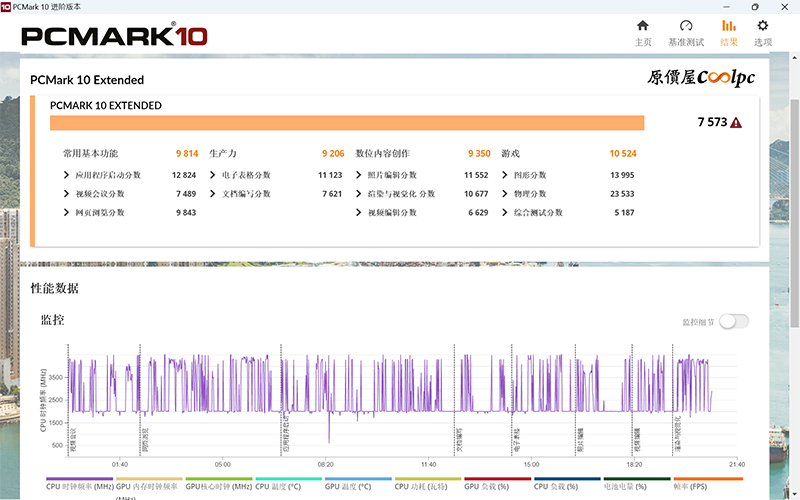The image size is (800, 500).
Task: Minimize the PCMark 10 window
Action: click(727, 7)
